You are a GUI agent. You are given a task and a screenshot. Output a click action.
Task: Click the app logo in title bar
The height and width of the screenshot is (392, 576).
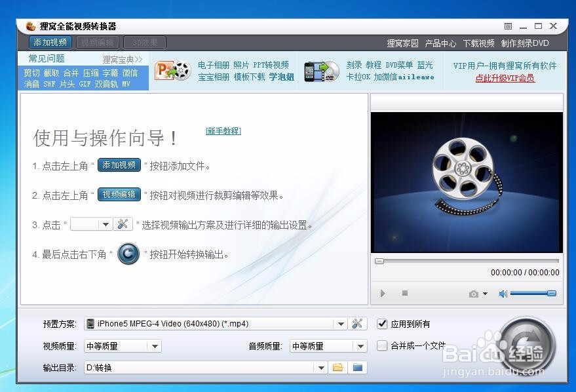click(31, 26)
